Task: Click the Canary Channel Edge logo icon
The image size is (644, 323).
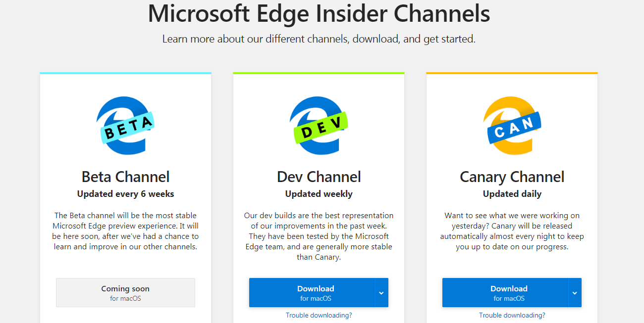Action: 512,125
